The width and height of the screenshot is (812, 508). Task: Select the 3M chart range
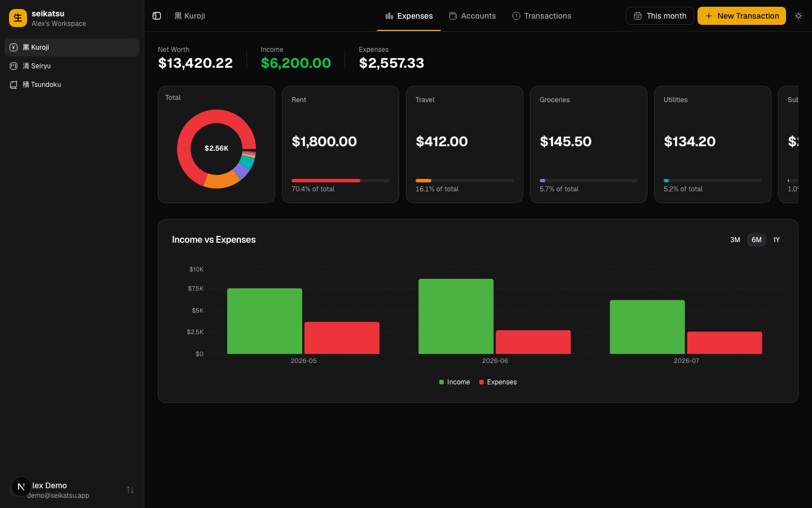click(x=735, y=240)
